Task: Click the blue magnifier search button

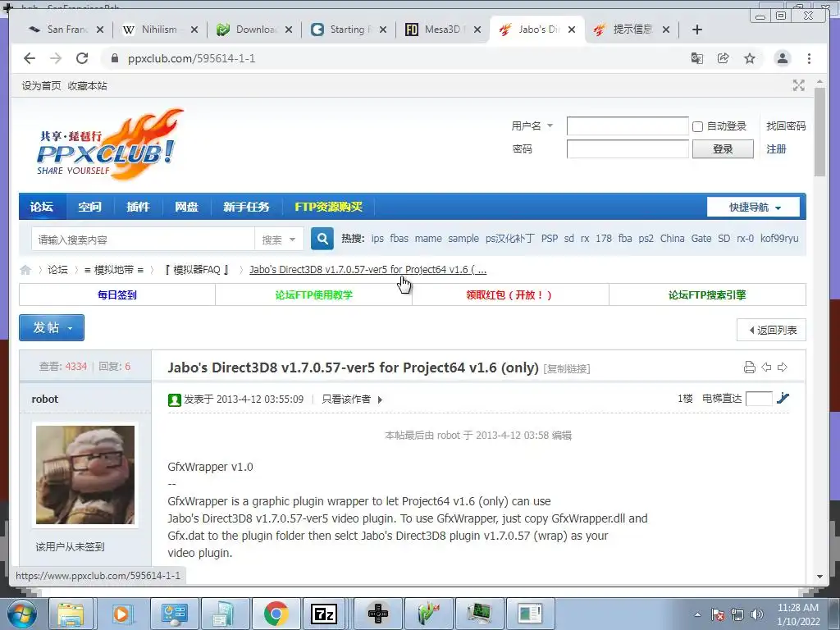Action: point(322,239)
